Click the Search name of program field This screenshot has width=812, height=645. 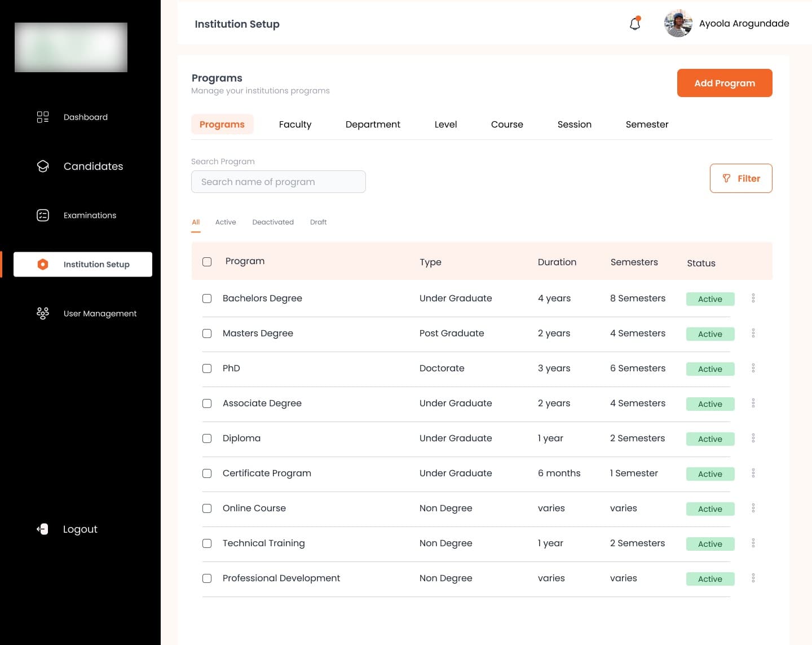coord(279,182)
